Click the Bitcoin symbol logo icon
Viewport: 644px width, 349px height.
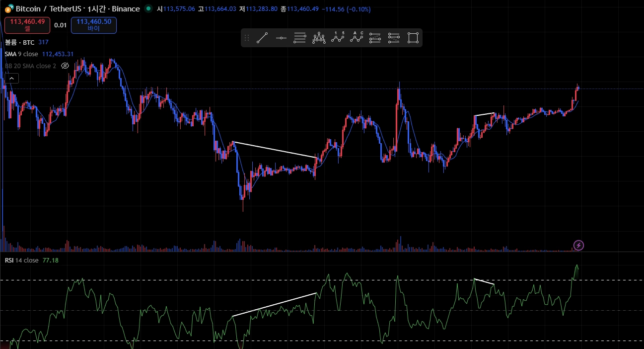click(9, 8)
